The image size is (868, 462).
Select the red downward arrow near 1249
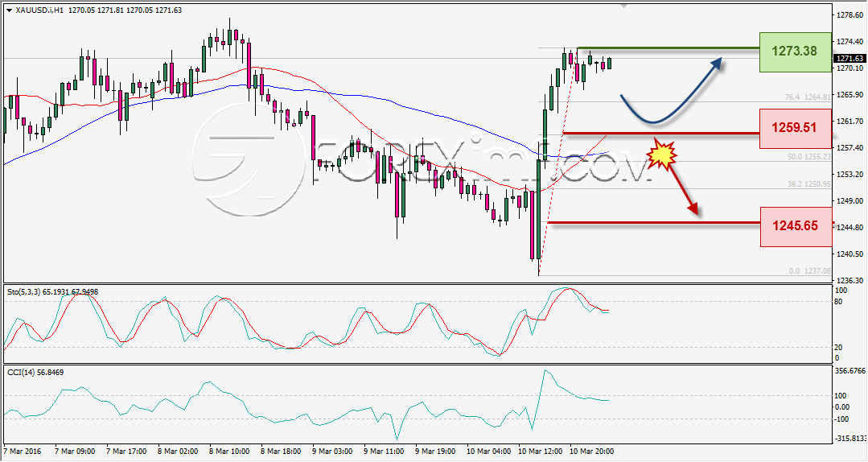pos(685,189)
